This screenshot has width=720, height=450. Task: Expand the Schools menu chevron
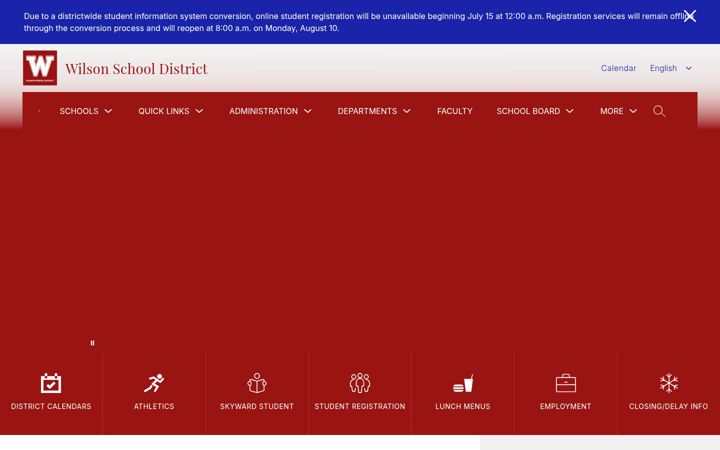pyautogui.click(x=108, y=111)
